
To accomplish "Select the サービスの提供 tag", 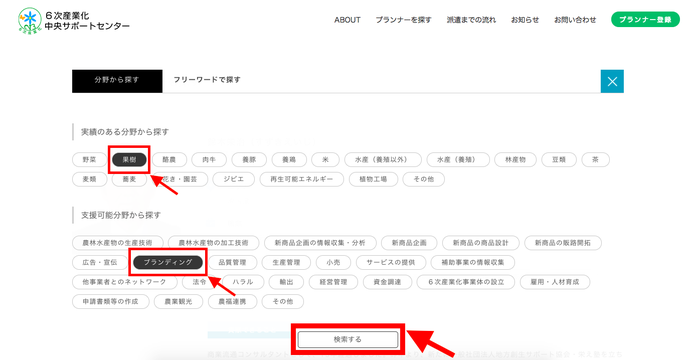I will [391, 262].
